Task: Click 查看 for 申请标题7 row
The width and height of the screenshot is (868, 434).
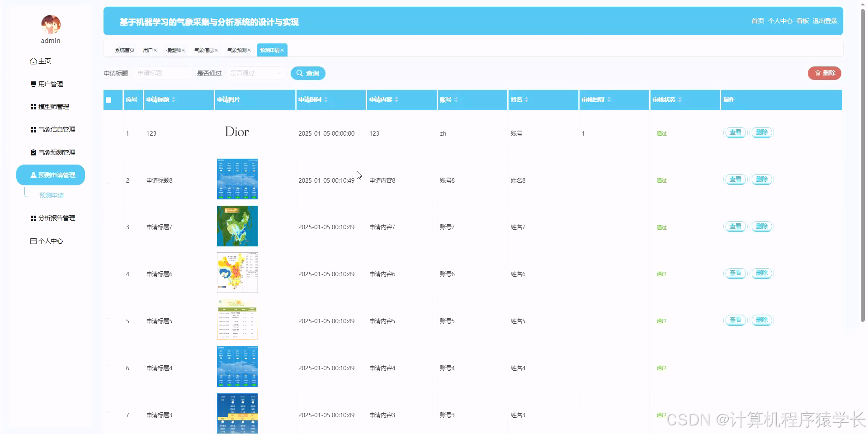Action: pyautogui.click(x=736, y=226)
